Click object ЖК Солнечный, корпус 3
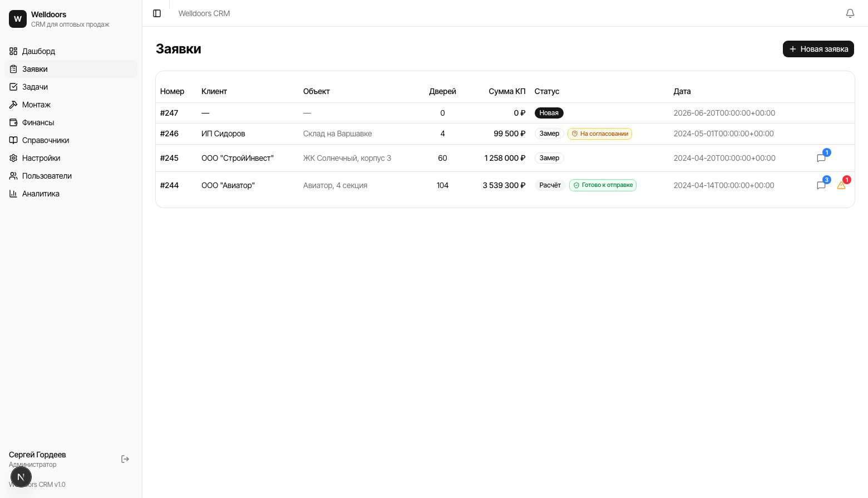The image size is (868, 498). (x=347, y=158)
